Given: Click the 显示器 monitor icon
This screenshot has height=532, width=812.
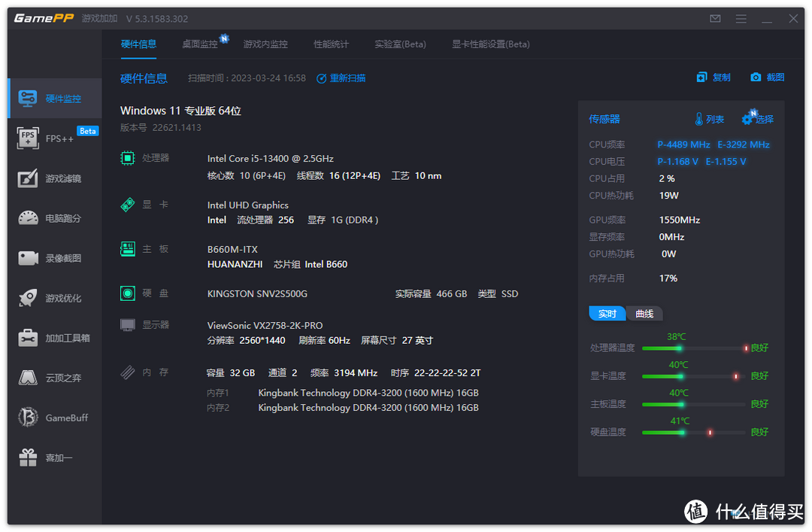Looking at the screenshot, I should point(127,325).
